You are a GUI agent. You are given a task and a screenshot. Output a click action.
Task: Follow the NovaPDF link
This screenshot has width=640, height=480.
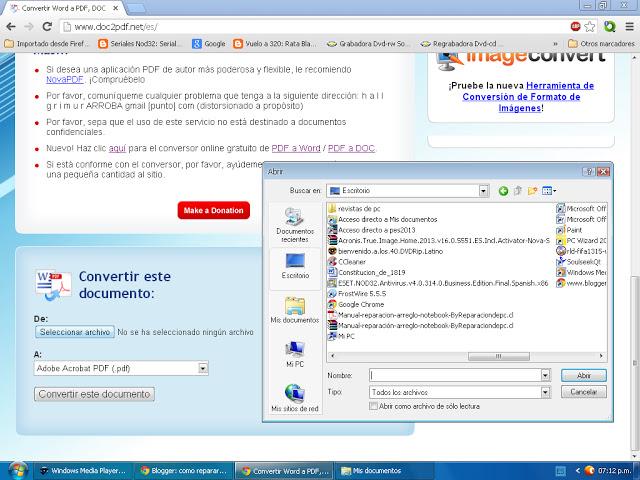64,79
